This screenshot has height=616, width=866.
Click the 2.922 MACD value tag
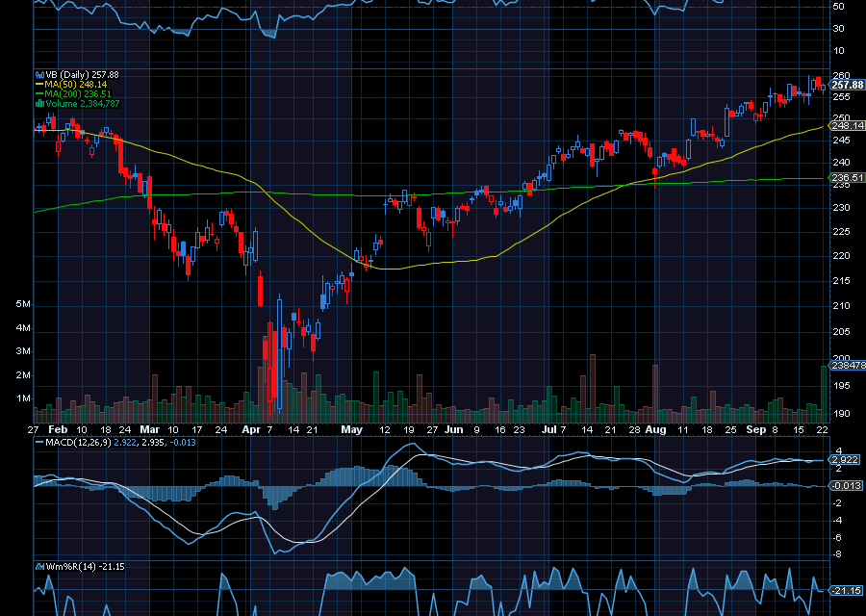[845, 460]
